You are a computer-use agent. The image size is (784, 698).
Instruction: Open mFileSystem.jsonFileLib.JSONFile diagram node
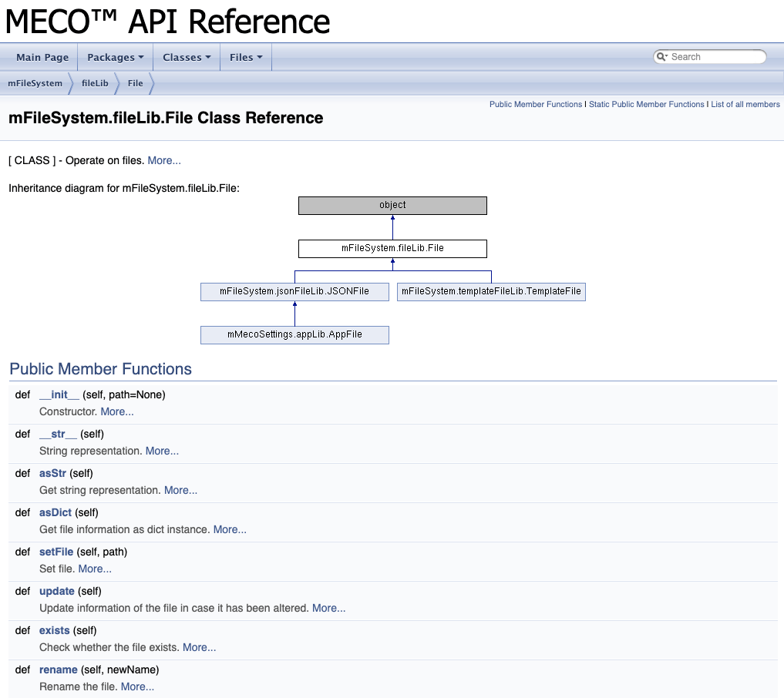294,292
